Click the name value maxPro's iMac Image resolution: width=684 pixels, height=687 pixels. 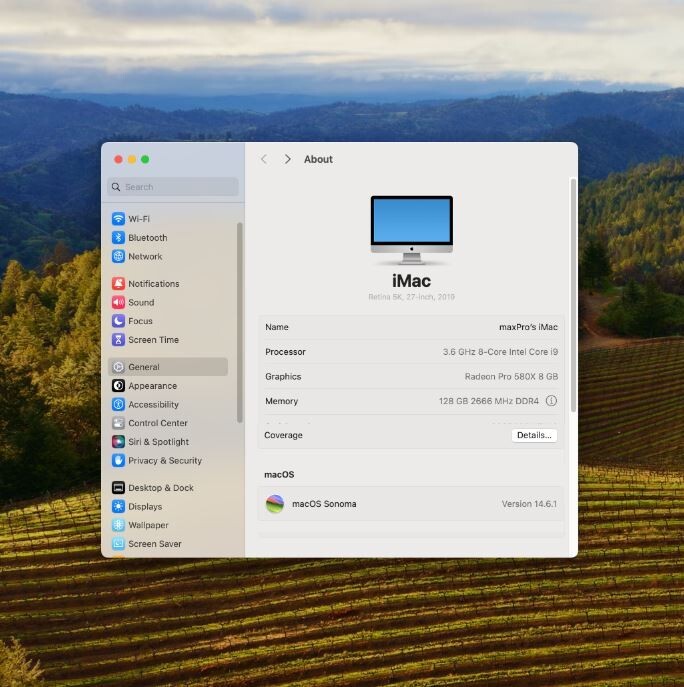528,327
